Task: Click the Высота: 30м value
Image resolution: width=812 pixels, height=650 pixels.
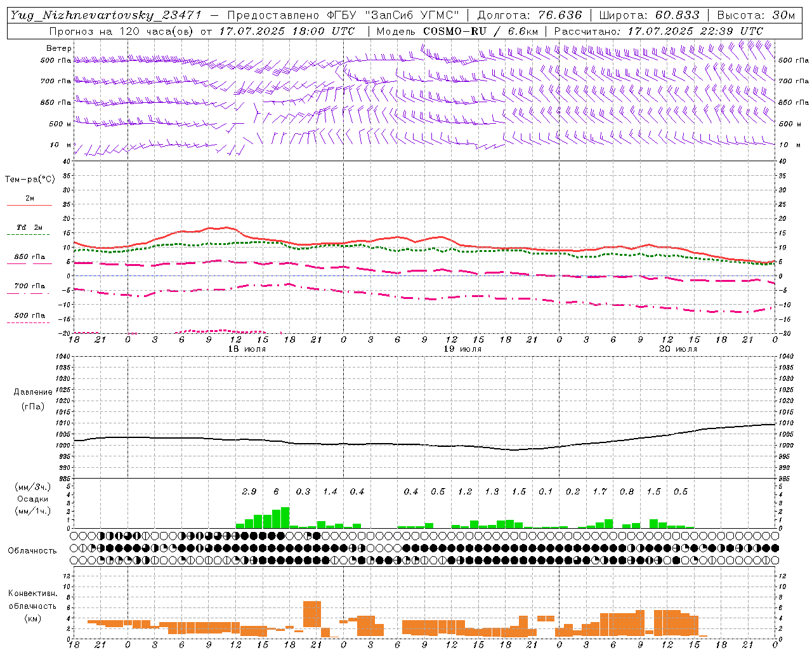Action: point(756,15)
